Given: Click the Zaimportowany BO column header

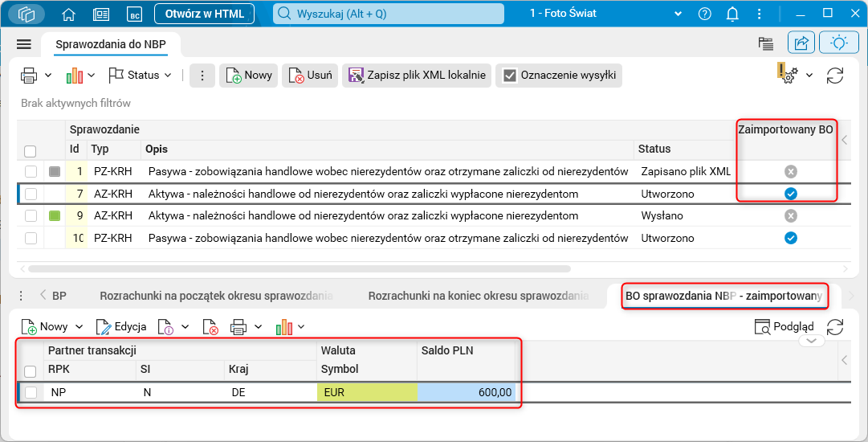Looking at the screenshot, I should tap(785, 131).
